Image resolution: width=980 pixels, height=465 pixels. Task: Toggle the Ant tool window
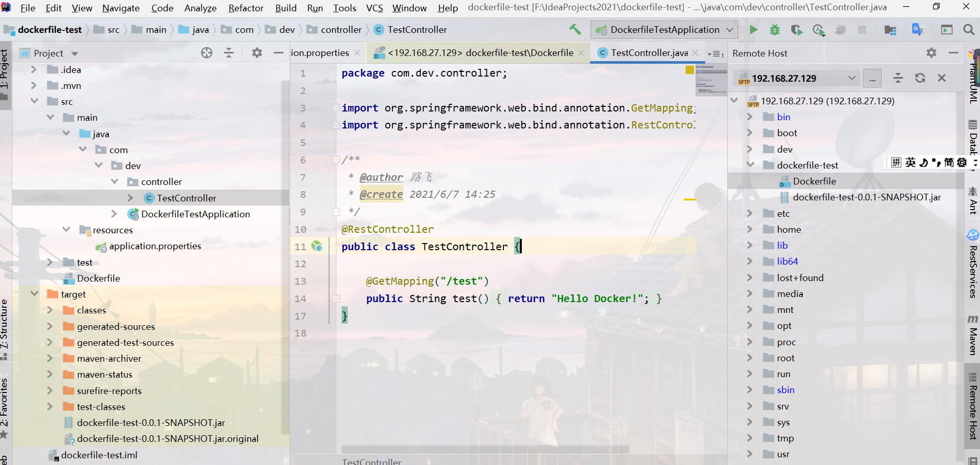pyautogui.click(x=973, y=200)
